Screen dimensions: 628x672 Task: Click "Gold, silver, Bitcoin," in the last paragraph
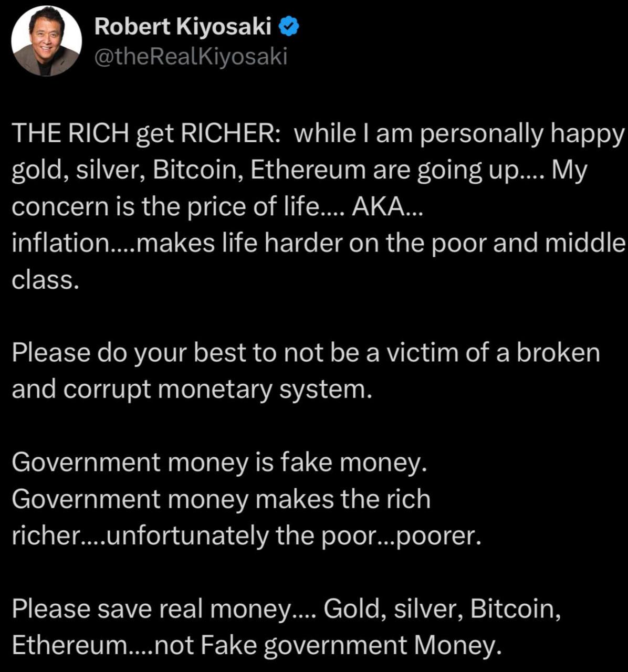point(442,609)
